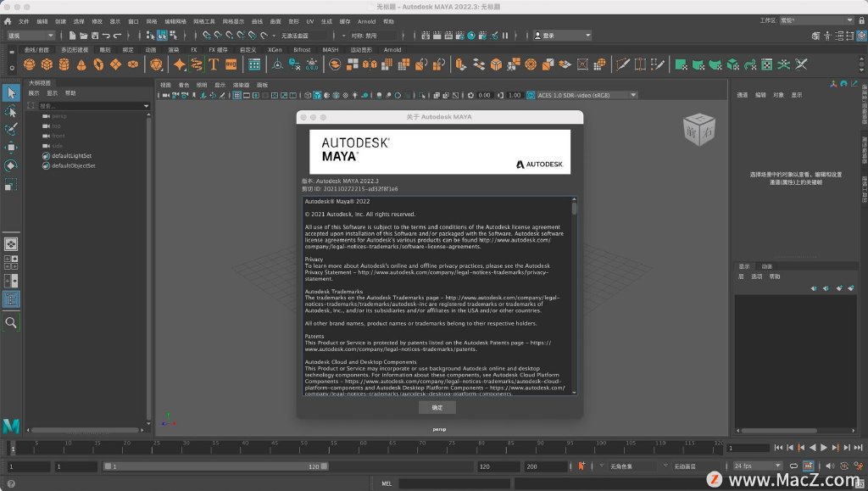Toggle the workspace lock icon
The height and width of the screenshot is (491, 868).
tap(861, 20)
